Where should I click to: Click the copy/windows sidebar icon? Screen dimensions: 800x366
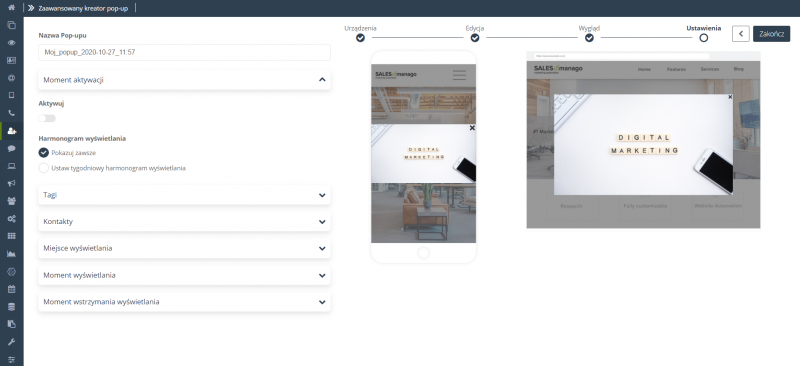click(12, 25)
